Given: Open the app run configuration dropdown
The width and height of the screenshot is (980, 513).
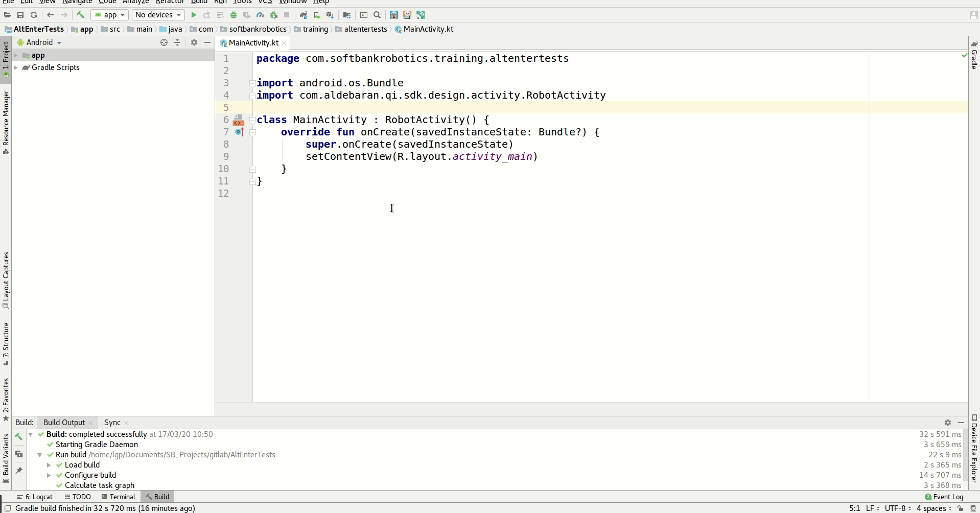Looking at the screenshot, I should click(x=109, y=15).
